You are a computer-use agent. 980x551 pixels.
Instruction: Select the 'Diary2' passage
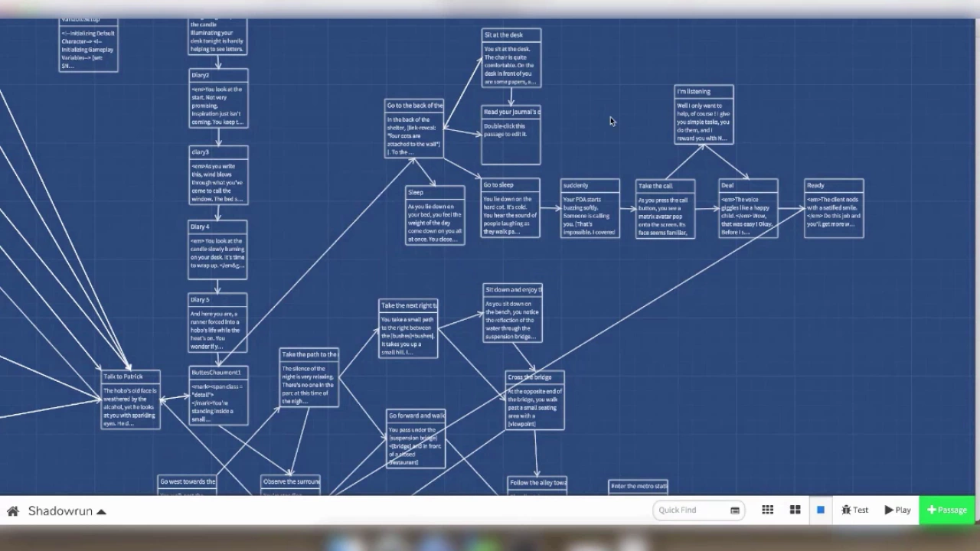tap(219, 99)
